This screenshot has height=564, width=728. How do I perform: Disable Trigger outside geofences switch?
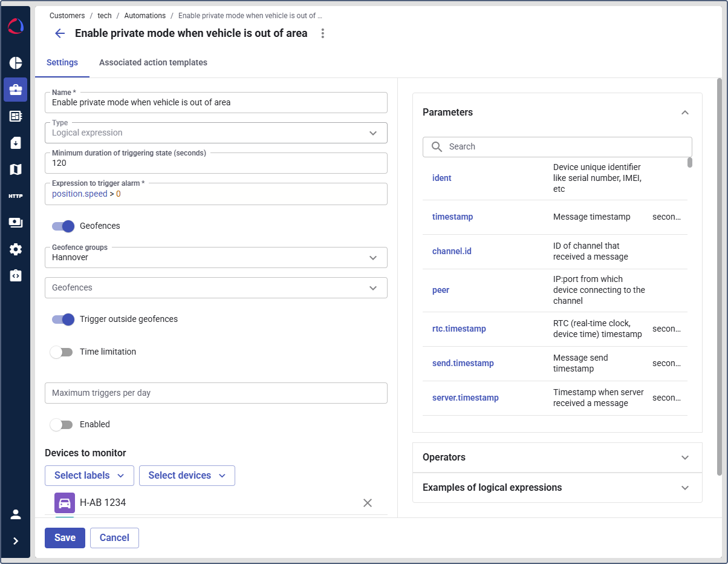pos(63,319)
